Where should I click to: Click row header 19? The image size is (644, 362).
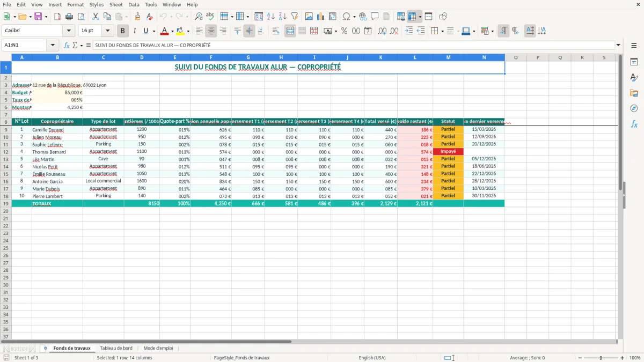click(6, 204)
